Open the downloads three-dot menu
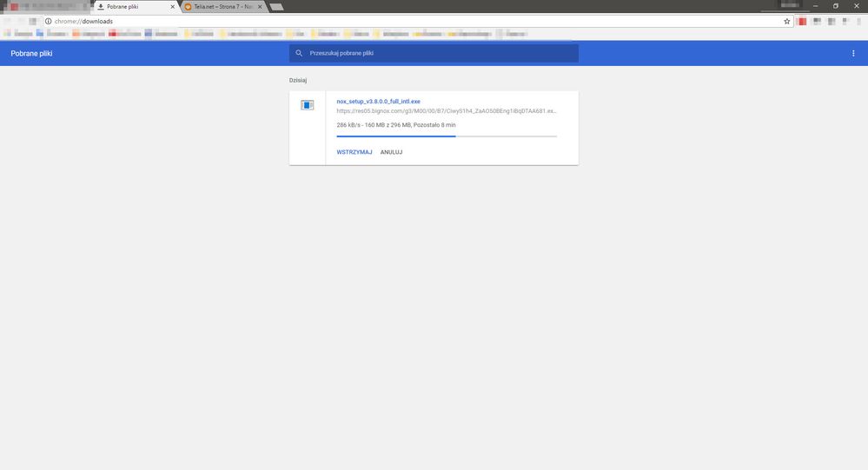Screen dimensions: 868x470 coord(853,53)
